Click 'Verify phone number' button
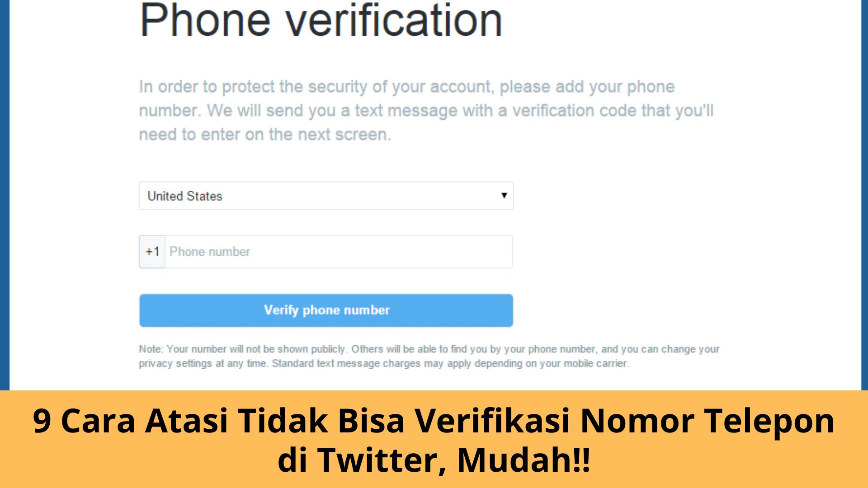 coord(325,310)
